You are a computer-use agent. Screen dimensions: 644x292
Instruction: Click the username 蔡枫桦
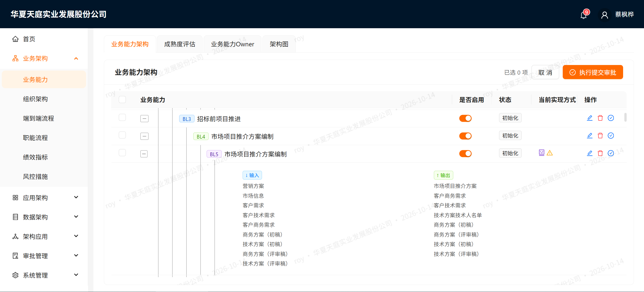(624, 15)
